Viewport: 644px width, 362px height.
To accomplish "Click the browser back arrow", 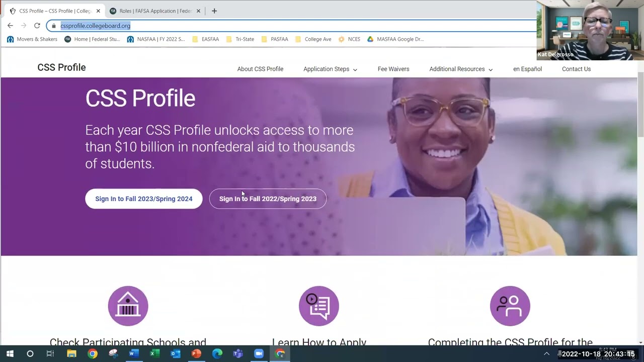I will pyautogui.click(x=10, y=26).
